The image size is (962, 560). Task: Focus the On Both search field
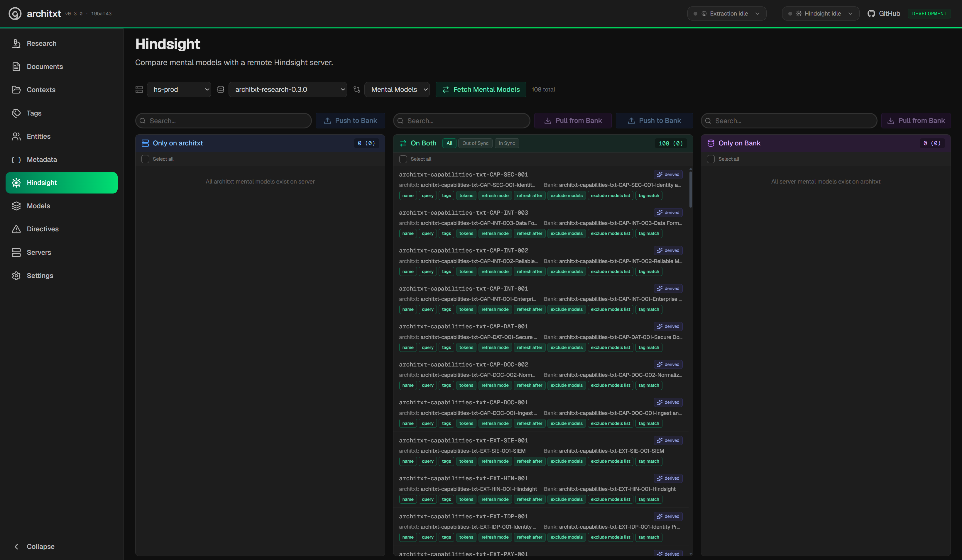click(x=461, y=121)
